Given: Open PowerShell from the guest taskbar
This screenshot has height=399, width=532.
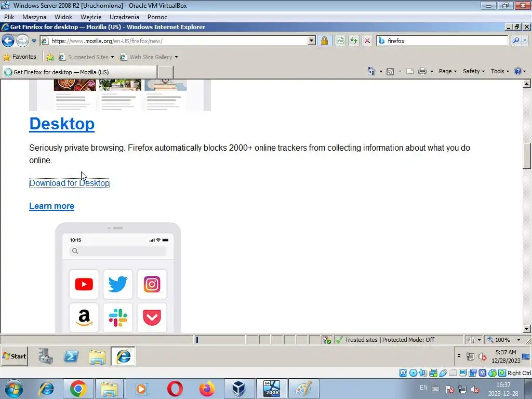Looking at the screenshot, I should click(x=71, y=356).
